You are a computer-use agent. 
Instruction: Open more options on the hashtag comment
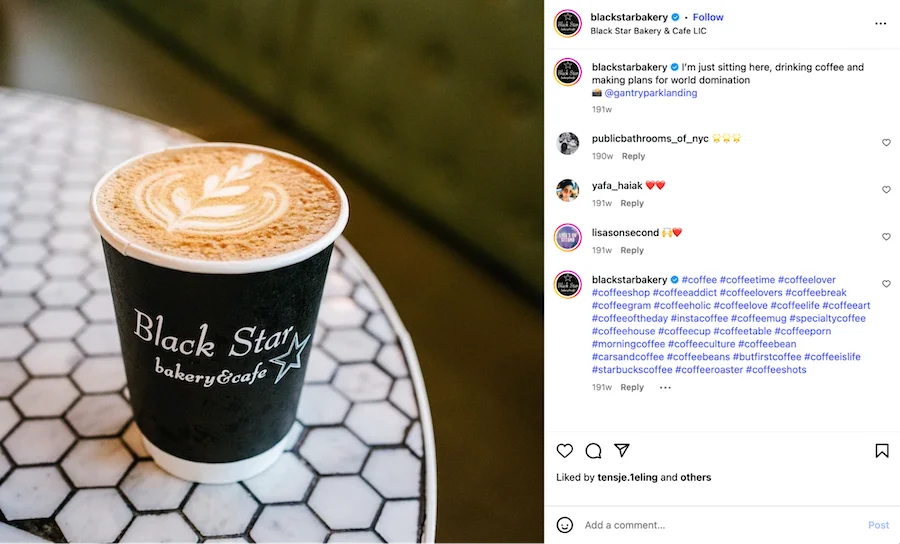pyautogui.click(x=665, y=387)
